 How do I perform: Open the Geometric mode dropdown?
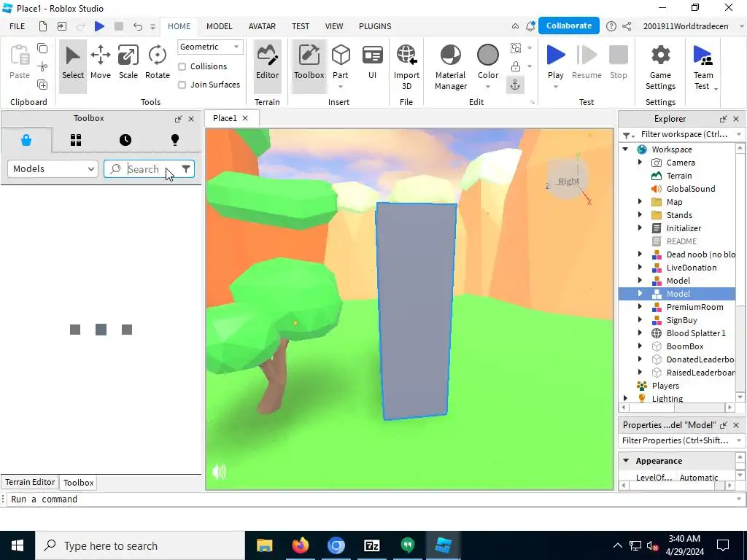(x=209, y=47)
